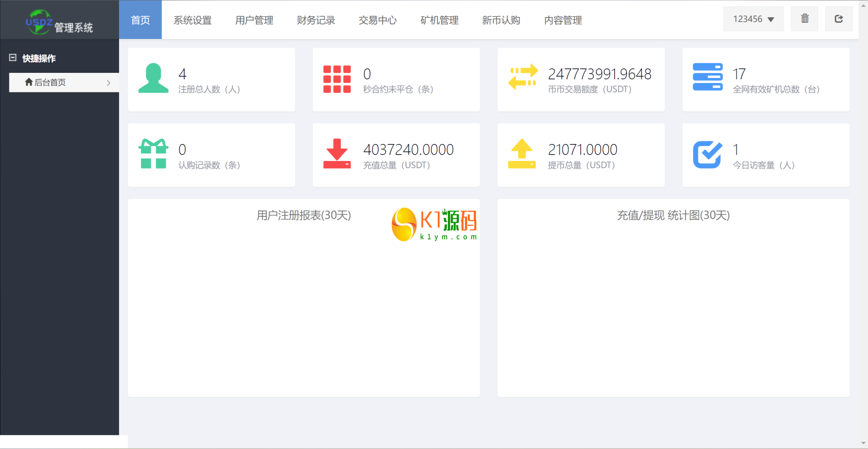Image resolution: width=868 pixels, height=449 pixels.
Task: Click the 快捷操作 sidebar heading
Action: [39, 58]
